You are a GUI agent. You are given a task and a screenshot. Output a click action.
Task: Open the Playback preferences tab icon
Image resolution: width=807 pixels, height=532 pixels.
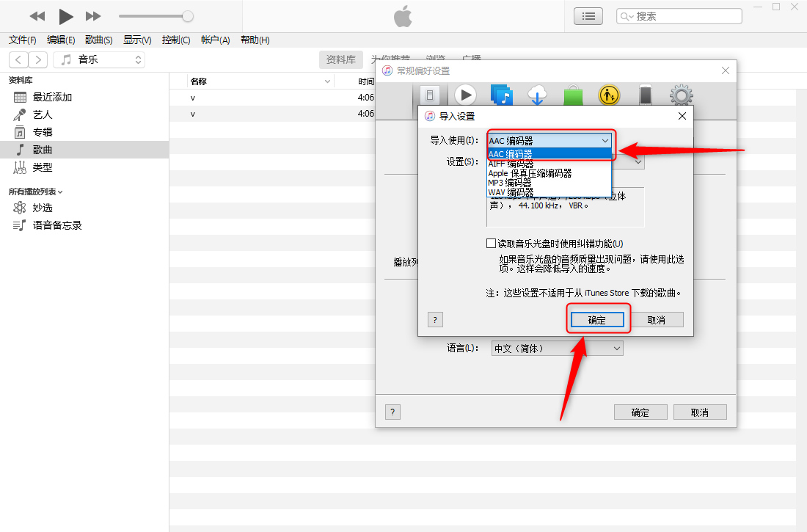coord(465,95)
